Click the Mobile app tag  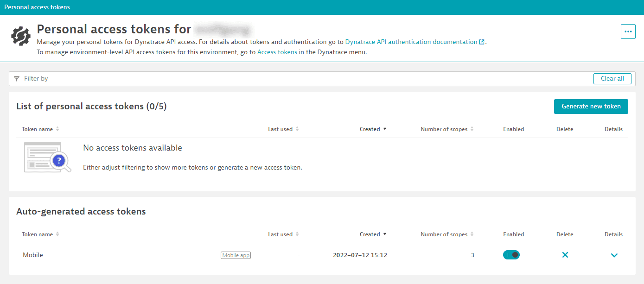tap(236, 255)
